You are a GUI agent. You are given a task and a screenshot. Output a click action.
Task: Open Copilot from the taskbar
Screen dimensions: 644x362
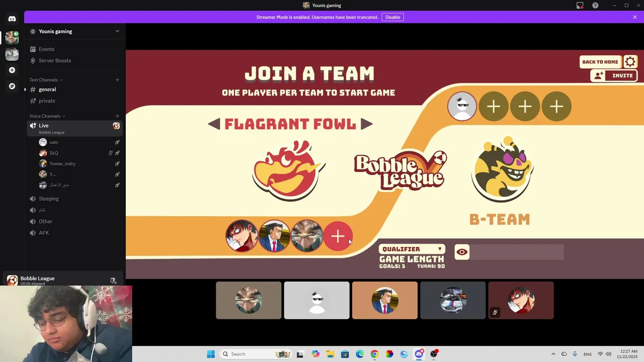tap(315, 354)
